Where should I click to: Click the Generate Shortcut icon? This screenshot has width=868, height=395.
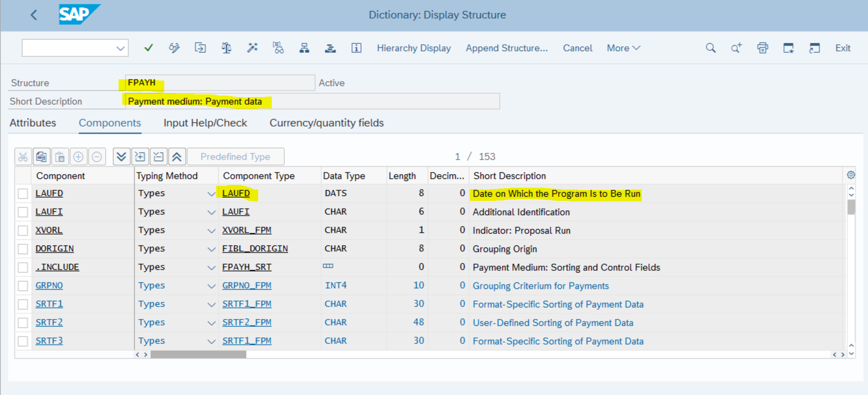[x=814, y=48]
